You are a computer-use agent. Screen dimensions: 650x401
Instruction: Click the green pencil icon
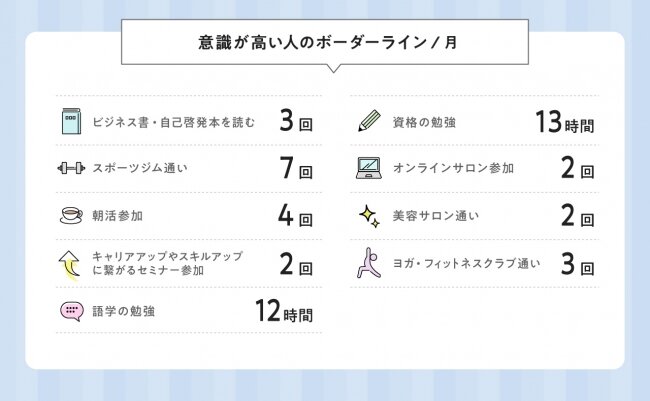[369, 121]
